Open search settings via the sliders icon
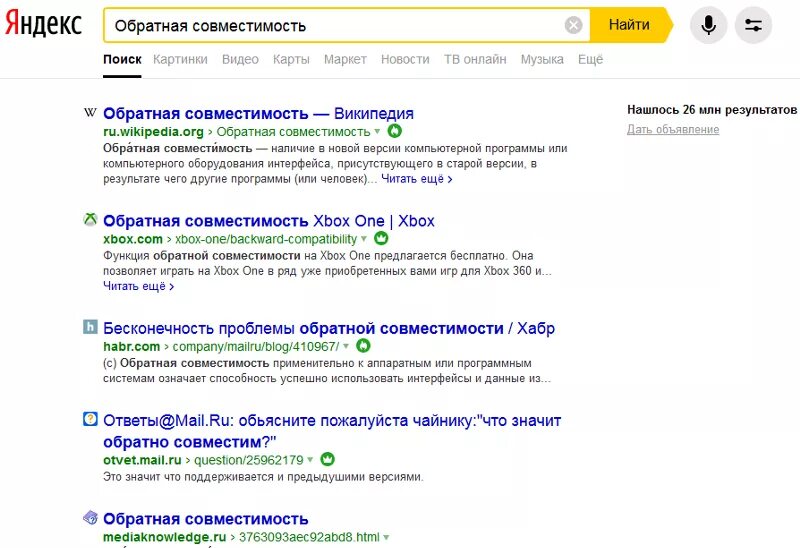The image size is (800, 548). (x=753, y=25)
